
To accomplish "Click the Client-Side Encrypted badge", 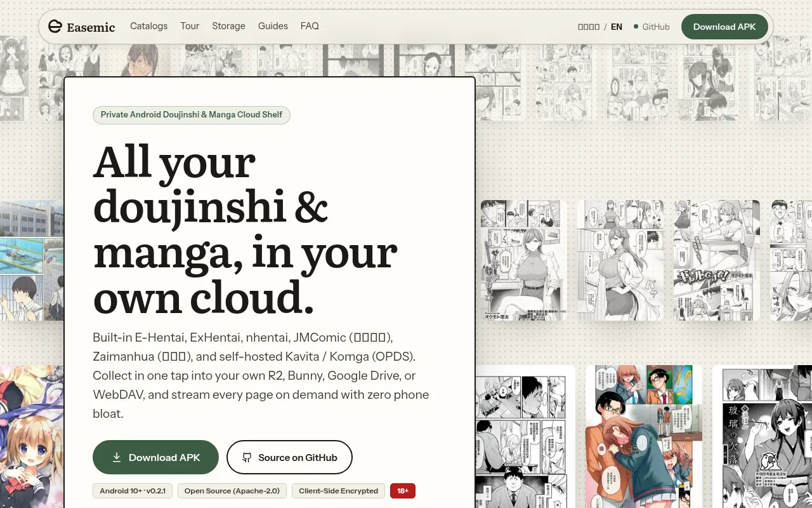I will point(338,491).
